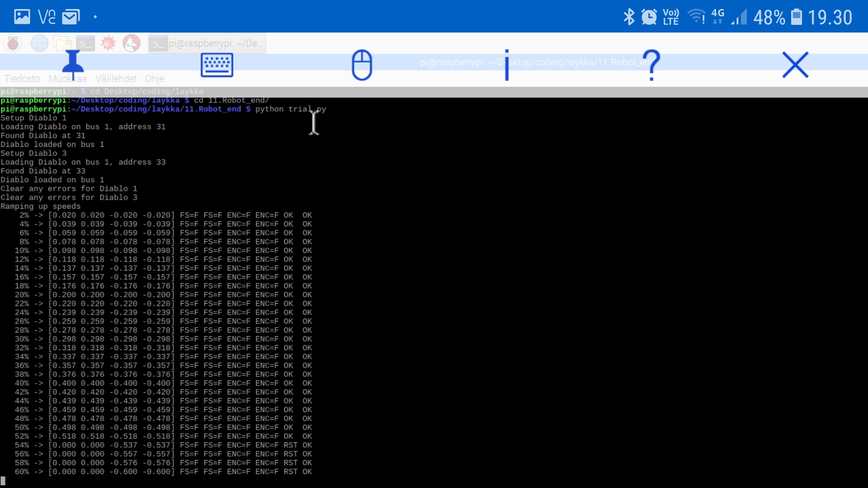
Task: Open the mail notification icon
Action: click(x=71, y=17)
